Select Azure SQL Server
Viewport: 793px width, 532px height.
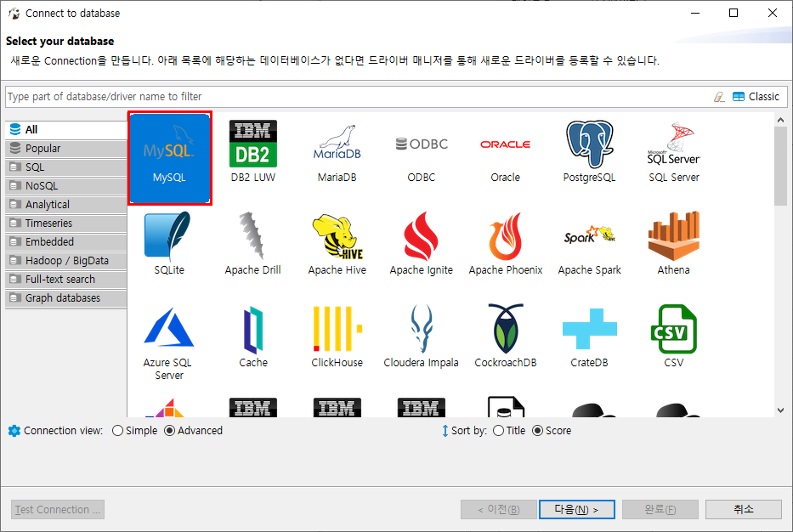point(169,343)
